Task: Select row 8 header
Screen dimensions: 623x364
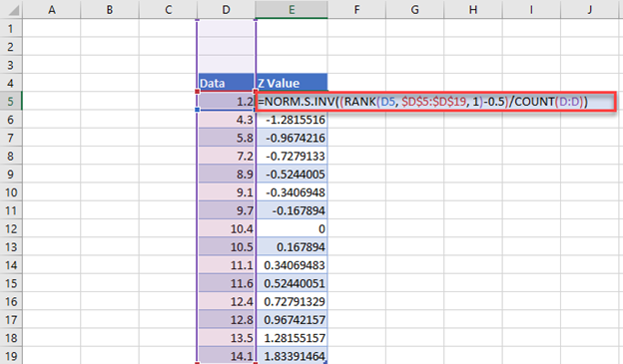Action: 11,156
